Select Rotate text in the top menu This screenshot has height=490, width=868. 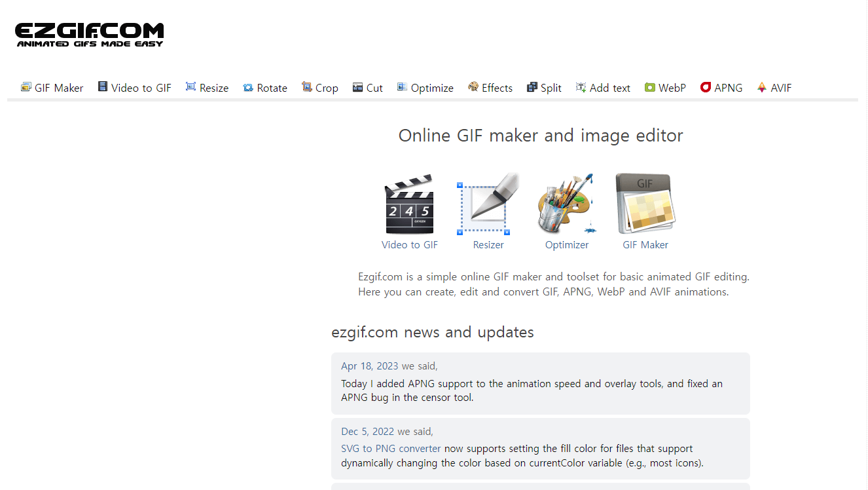[x=272, y=88]
